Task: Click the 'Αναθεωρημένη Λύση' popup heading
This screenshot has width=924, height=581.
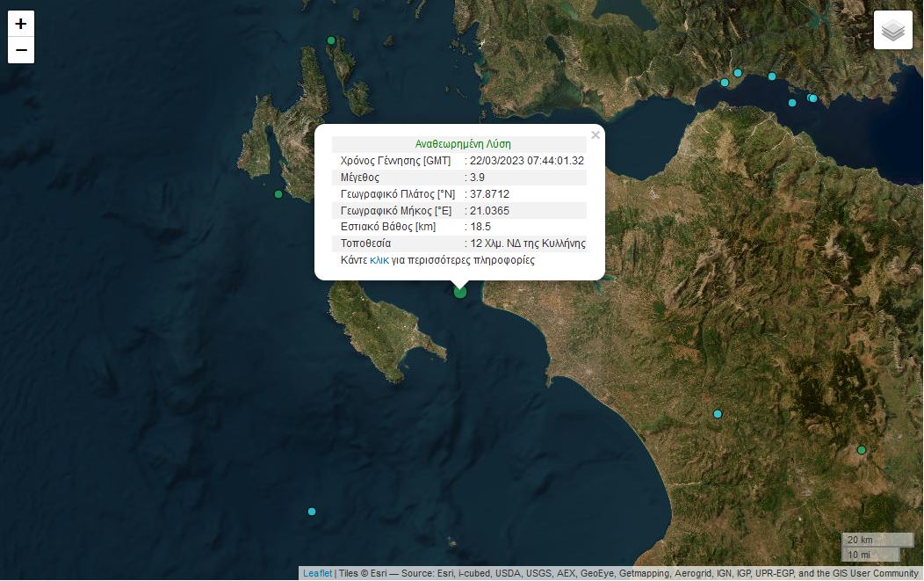Action: tap(462, 143)
